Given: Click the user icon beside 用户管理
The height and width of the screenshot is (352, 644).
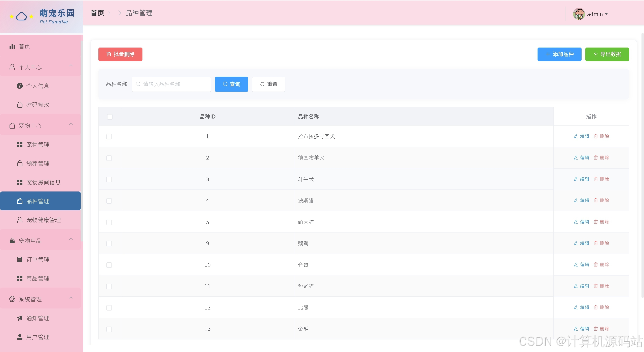Looking at the screenshot, I should pos(20,337).
